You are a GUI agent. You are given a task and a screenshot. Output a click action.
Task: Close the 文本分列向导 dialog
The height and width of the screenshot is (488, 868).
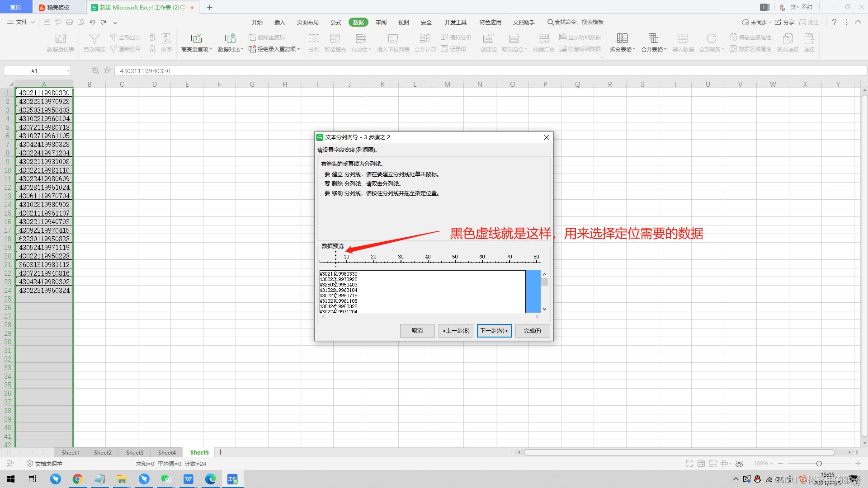(x=547, y=137)
